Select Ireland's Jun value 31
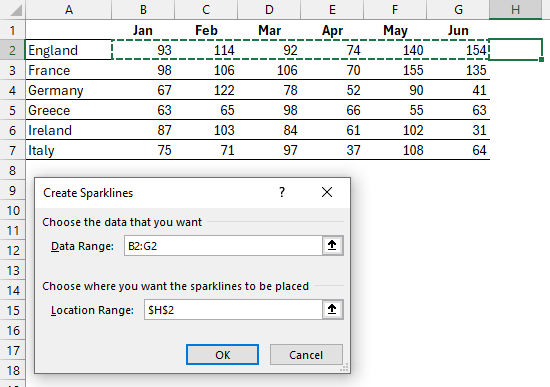The width and height of the screenshot is (550, 387). (458, 130)
